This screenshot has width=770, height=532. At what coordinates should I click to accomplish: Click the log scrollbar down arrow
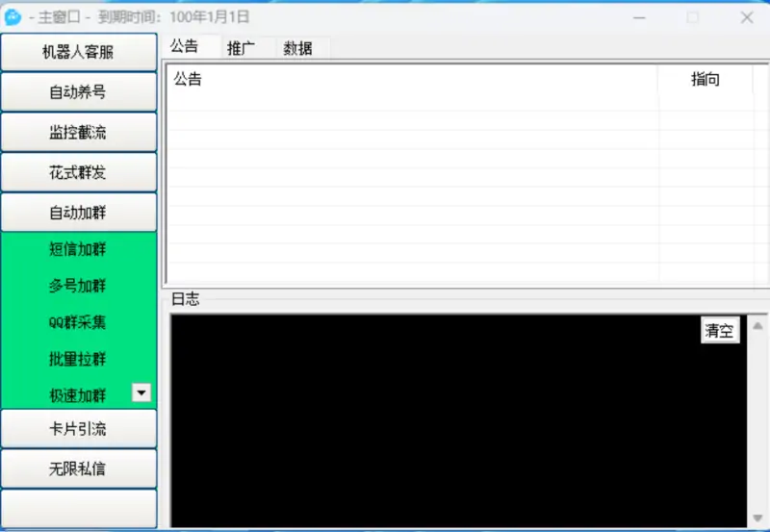758,518
